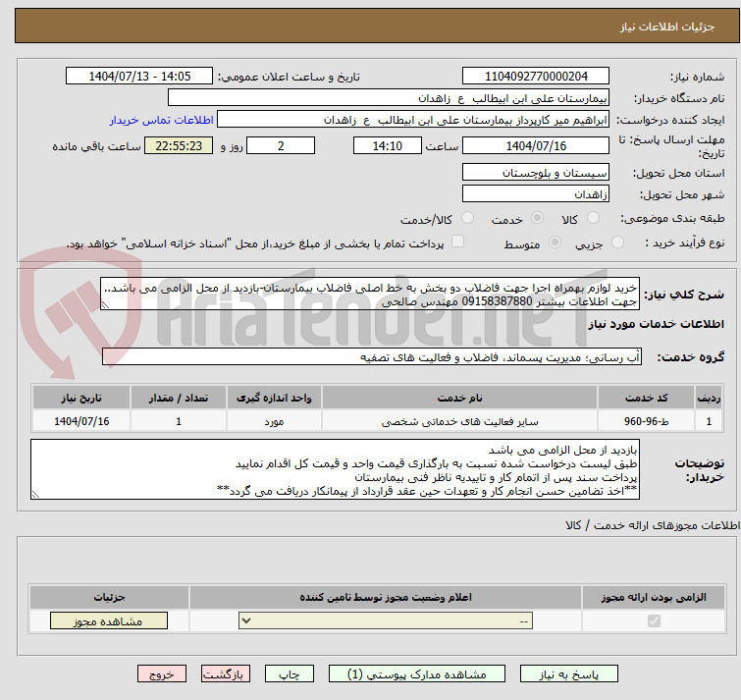Open اطلاعات تماس خریدار contact link
This screenshot has width=741, height=700.
click(162, 120)
